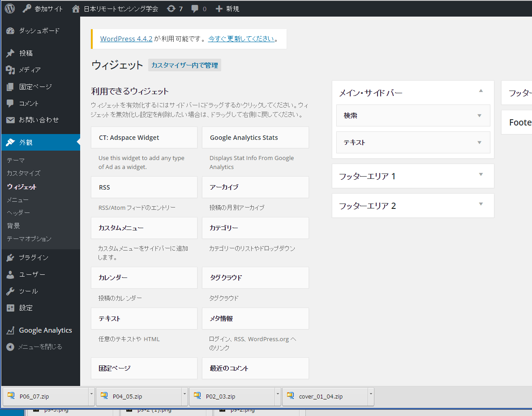
Task: Select CT: Adspace Widget
Action: pos(144,138)
